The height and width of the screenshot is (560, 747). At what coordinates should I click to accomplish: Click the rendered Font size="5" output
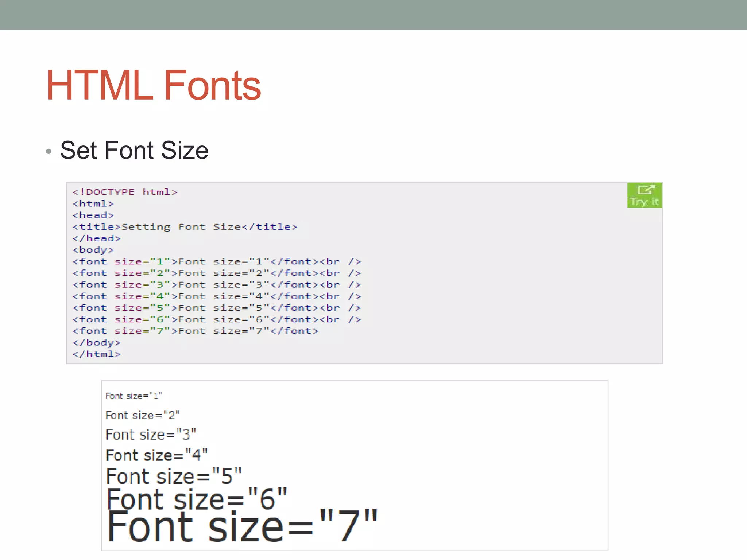pyautogui.click(x=174, y=476)
